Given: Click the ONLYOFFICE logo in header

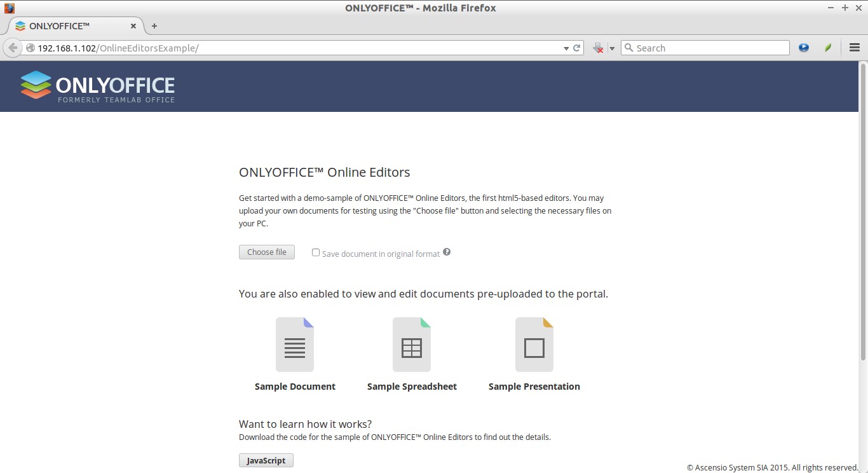Looking at the screenshot, I should 97,86.
